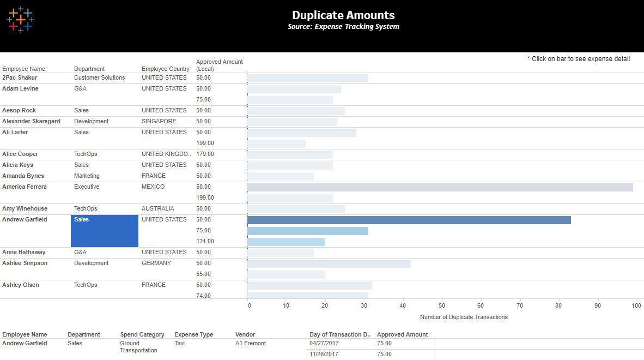Viewport: 644px width, 360px height.
Task: Select Amy Winehouse's 50.00 bar
Action: 296,209
